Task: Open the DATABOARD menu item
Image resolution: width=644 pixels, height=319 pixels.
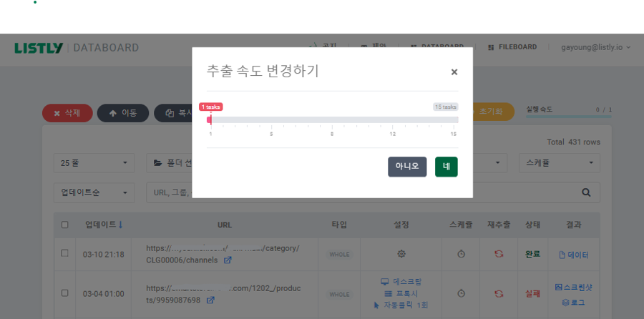Action: click(437, 46)
